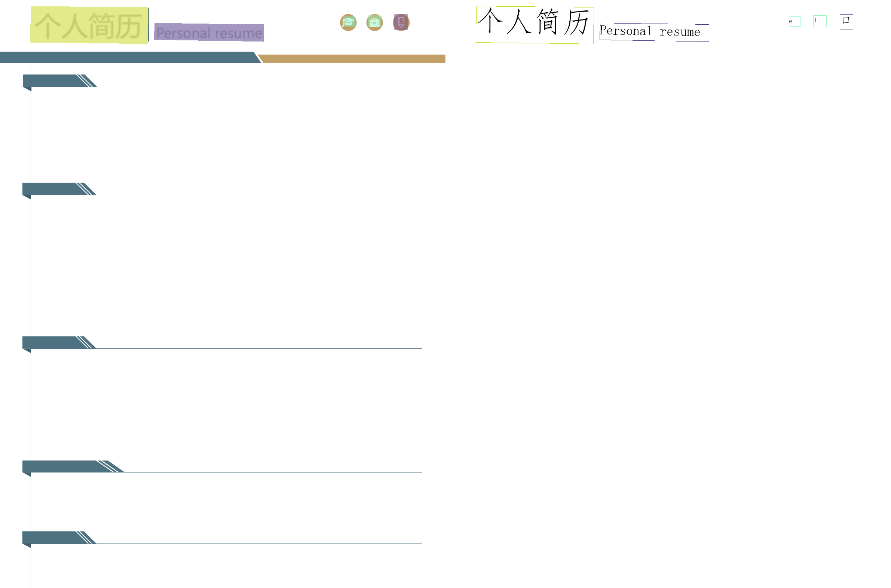
Task: Click the third blue section banner
Action: (x=50, y=342)
